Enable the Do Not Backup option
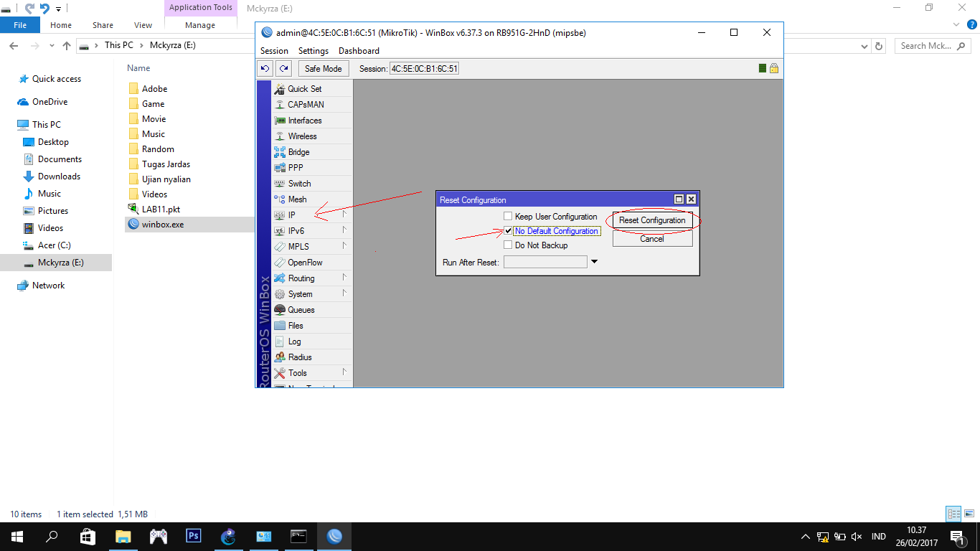The width and height of the screenshot is (980, 551). click(508, 245)
